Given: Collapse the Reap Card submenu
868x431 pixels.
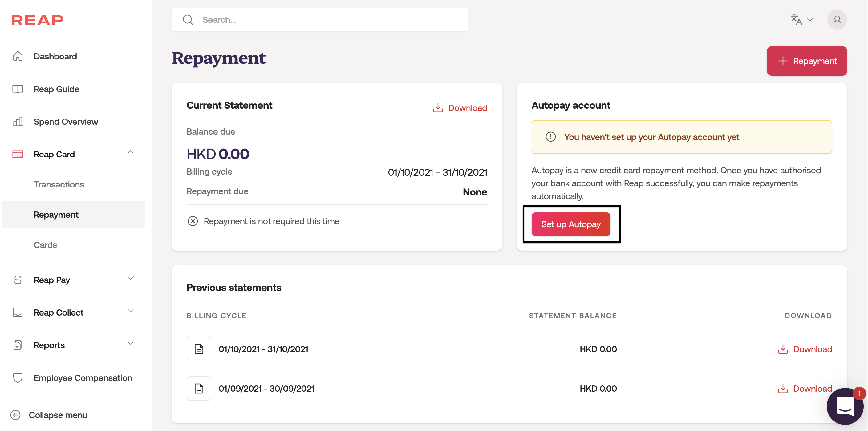Looking at the screenshot, I should [131, 152].
